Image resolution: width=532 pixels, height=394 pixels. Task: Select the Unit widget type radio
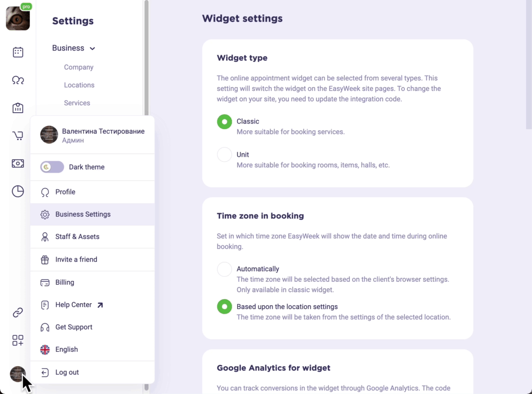[x=224, y=154]
